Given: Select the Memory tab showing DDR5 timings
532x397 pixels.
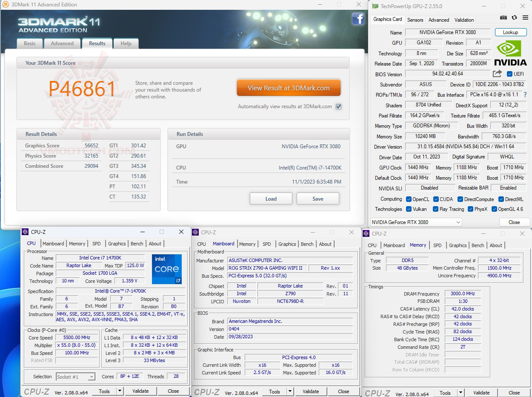Looking at the screenshot, I should click(x=418, y=245).
